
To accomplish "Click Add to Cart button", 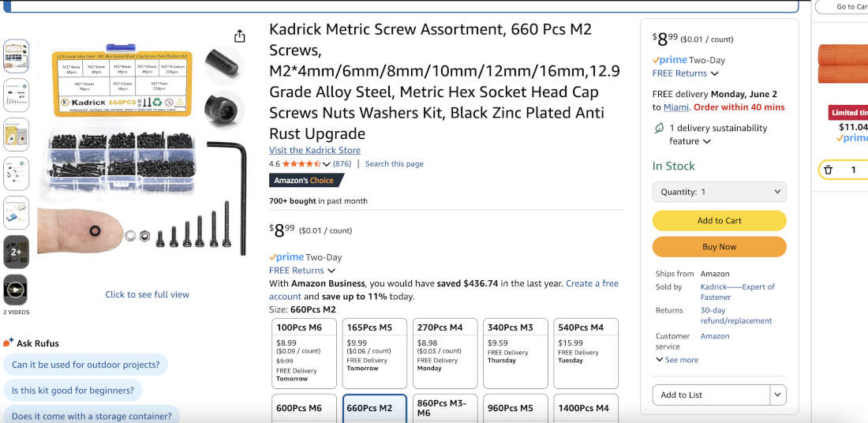I will click(x=719, y=220).
